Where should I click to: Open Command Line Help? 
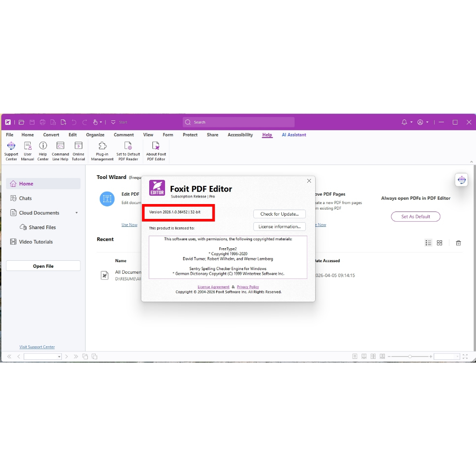60,151
